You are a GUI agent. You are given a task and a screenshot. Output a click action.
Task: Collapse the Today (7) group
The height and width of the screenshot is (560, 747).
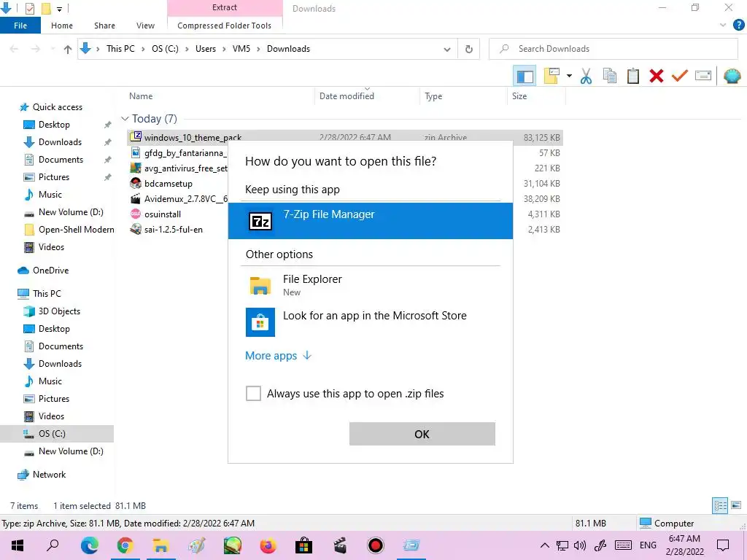(x=125, y=119)
